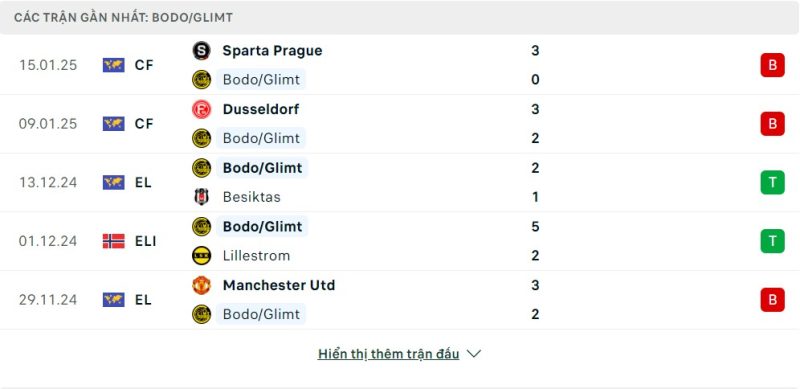
Task: Click the Dusseldorf club crest
Action: (202, 109)
